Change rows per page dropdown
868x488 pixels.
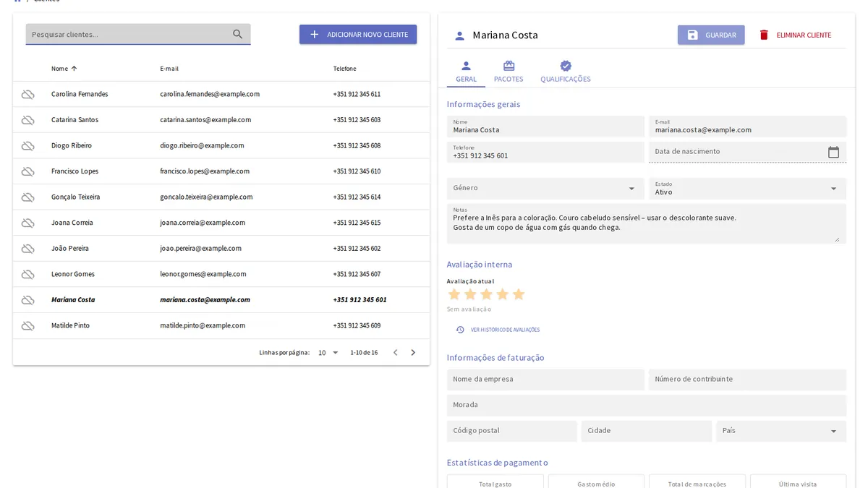(x=328, y=353)
